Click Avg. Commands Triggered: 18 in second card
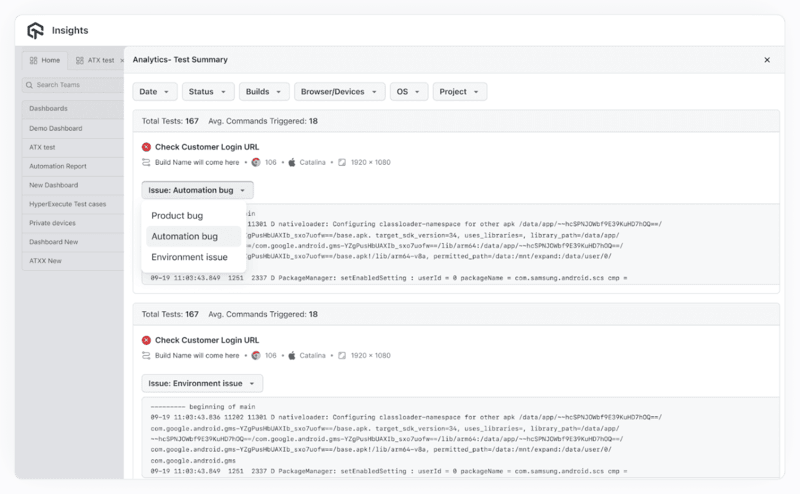The image size is (800, 494). coord(263,315)
